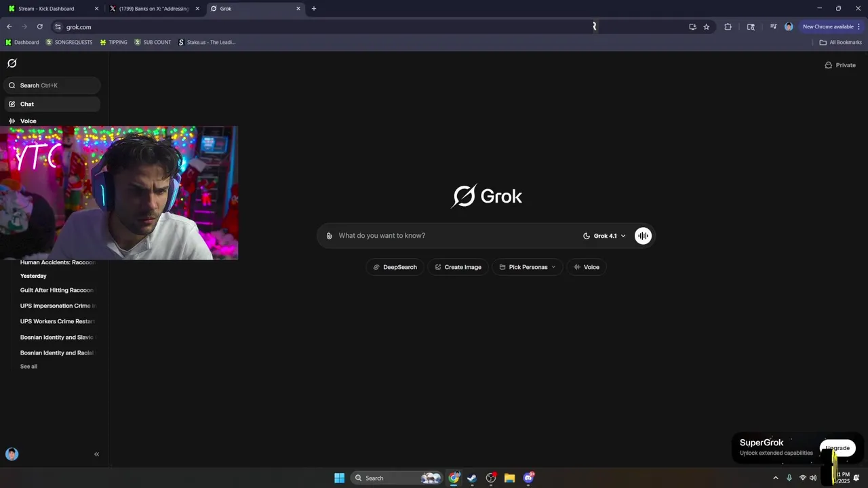Image resolution: width=868 pixels, height=488 pixels.
Task: Open the TIPPING bookmark
Action: 113,42
